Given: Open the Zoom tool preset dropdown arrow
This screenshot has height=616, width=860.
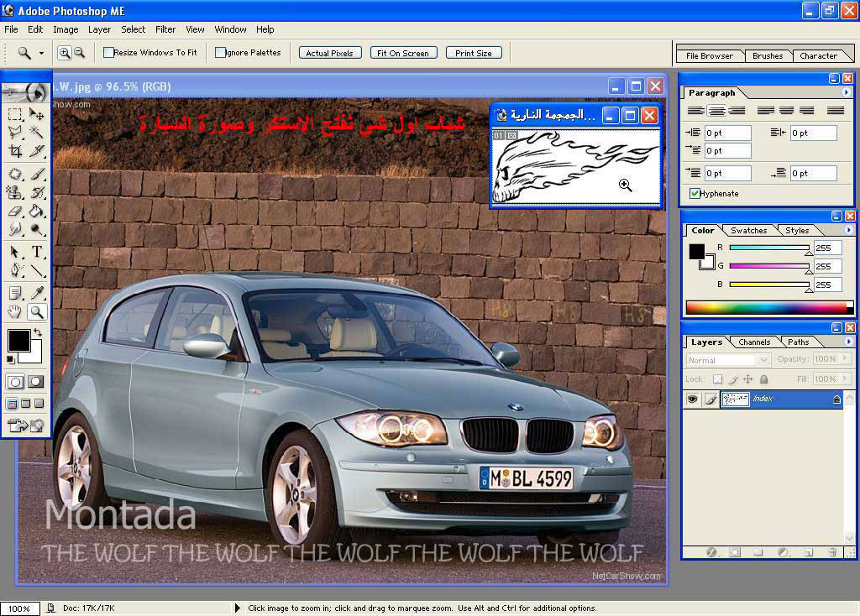Looking at the screenshot, I should coord(41,53).
